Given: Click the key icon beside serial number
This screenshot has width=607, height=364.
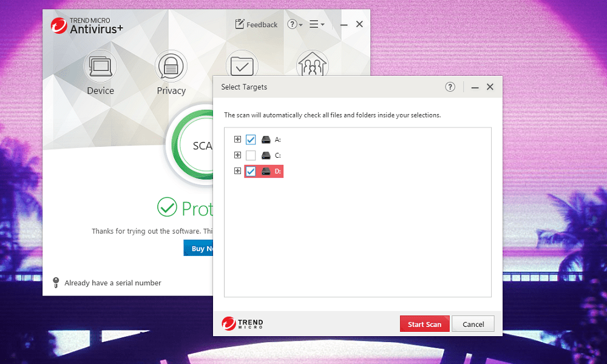Looking at the screenshot, I should [x=56, y=282].
